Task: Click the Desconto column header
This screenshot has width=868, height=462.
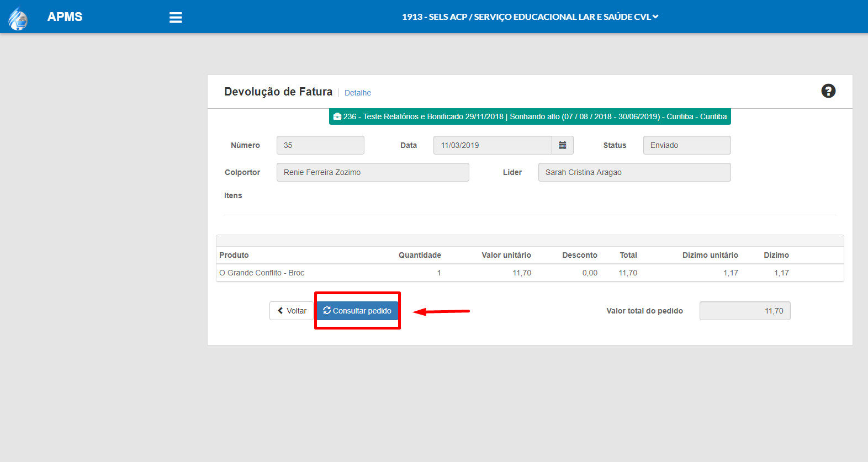Action: 580,255
